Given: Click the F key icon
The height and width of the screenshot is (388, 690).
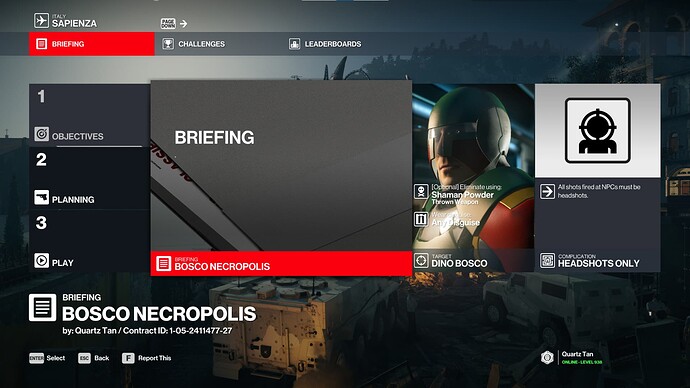Looking at the screenshot, I should [128, 358].
